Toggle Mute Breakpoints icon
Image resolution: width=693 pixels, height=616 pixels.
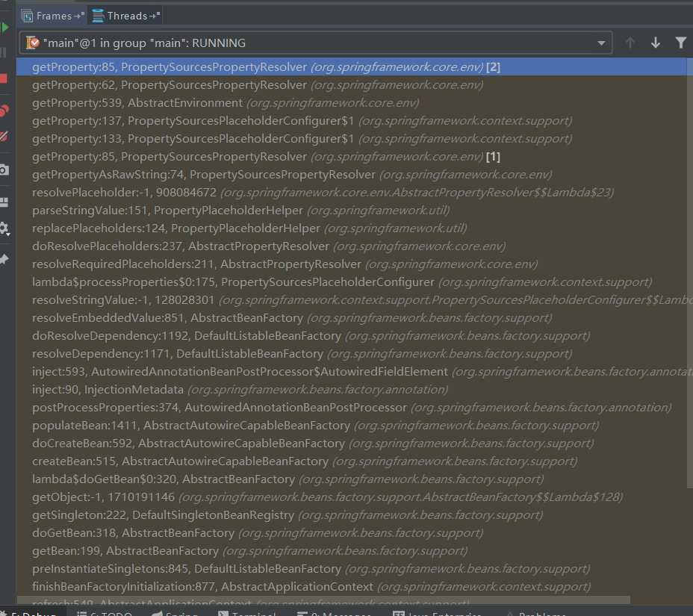point(4,137)
